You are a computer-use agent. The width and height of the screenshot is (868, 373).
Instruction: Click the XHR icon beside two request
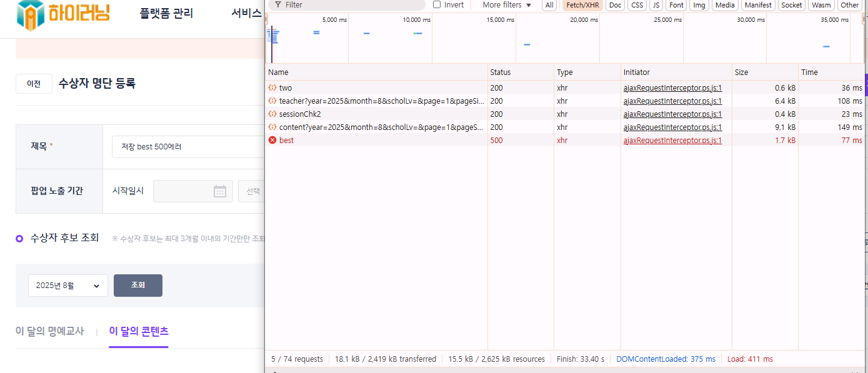pyautogui.click(x=272, y=88)
